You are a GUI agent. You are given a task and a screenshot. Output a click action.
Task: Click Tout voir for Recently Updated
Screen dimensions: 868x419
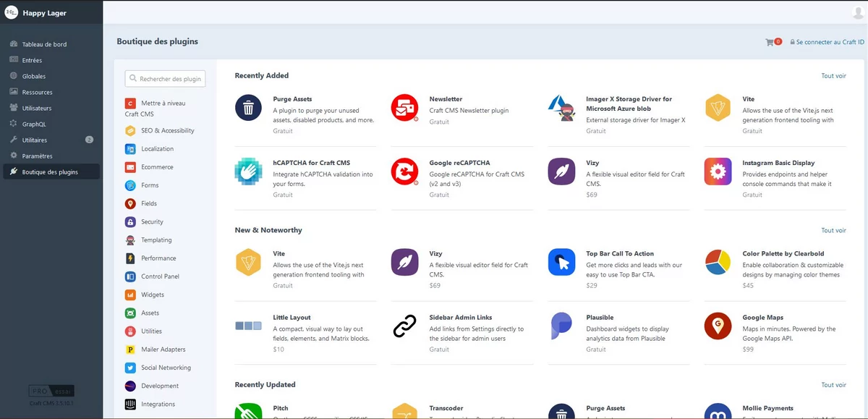click(833, 386)
